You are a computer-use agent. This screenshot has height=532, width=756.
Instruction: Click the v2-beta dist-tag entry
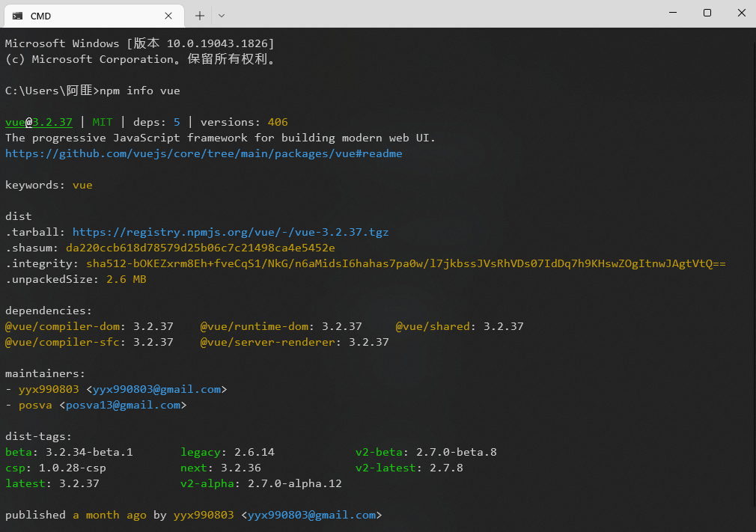426,452
